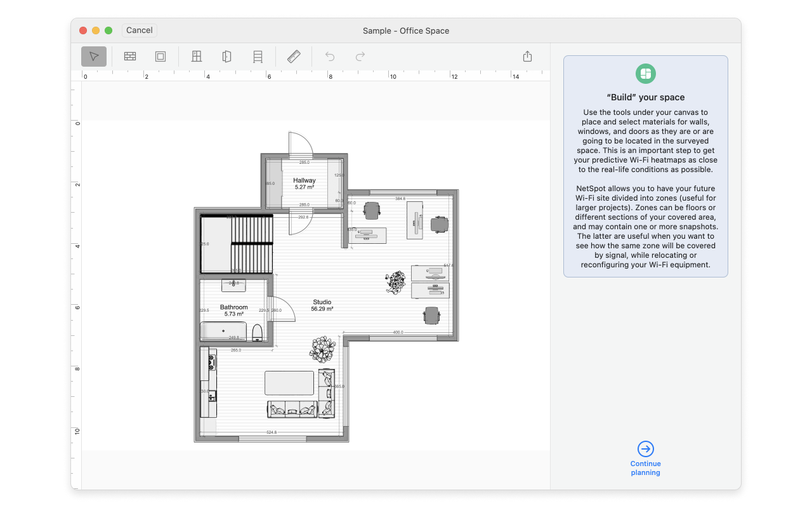Click the sofa in the living area
Screen dimensions: 812x508
click(x=292, y=409)
